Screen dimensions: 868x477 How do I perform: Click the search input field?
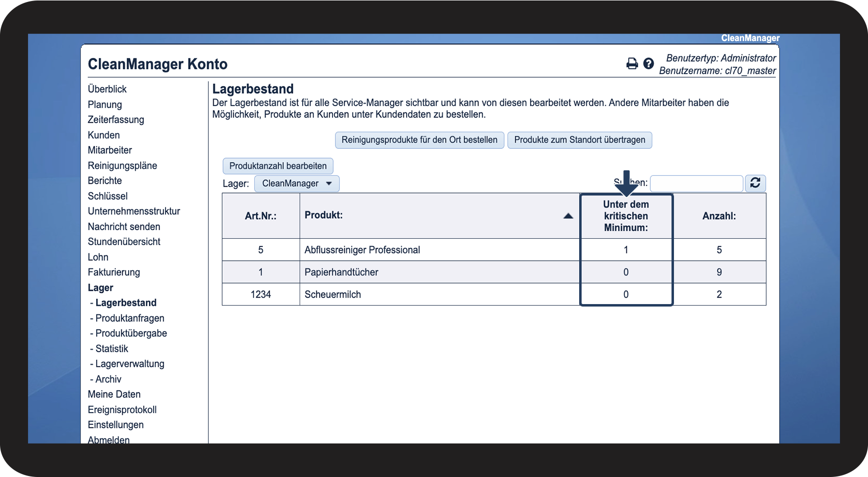(697, 183)
